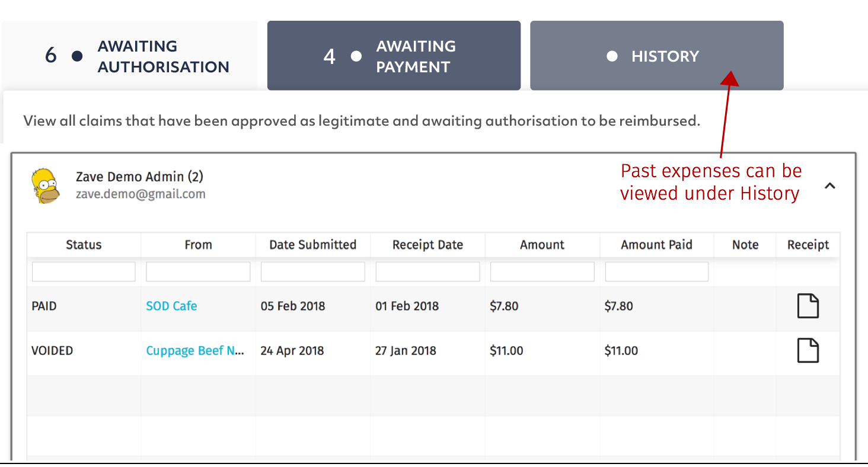Open receipt icon for SOD Cafe claim
This screenshot has width=868, height=467.
pos(808,306)
